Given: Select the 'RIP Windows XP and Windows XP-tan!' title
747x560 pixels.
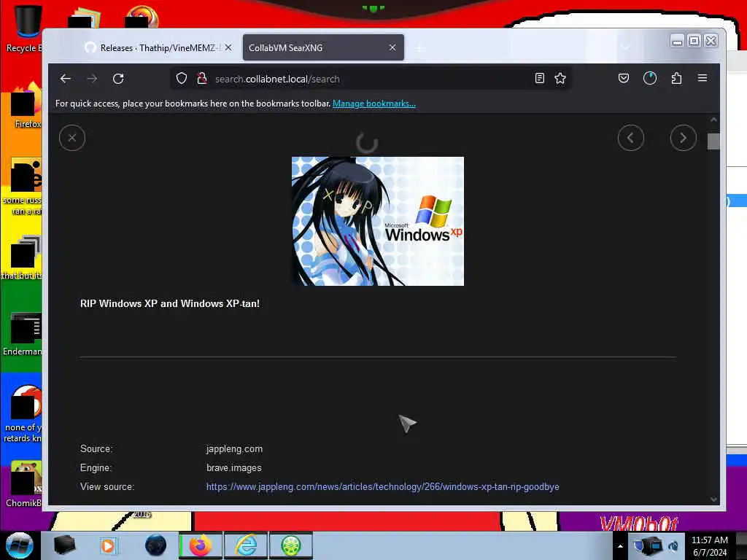Looking at the screenshot, I should 169,303.
